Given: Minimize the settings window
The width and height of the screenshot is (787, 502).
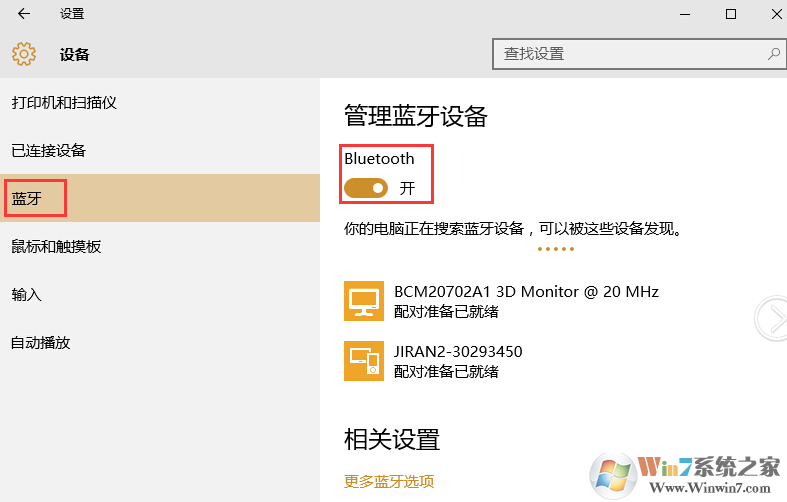Looking at the screenshot, I should click(685, 14).
